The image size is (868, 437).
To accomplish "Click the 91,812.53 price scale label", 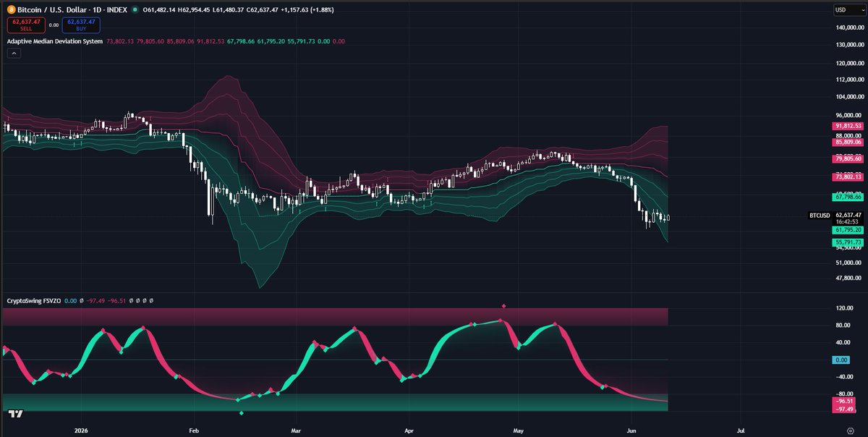I will 848,126.
